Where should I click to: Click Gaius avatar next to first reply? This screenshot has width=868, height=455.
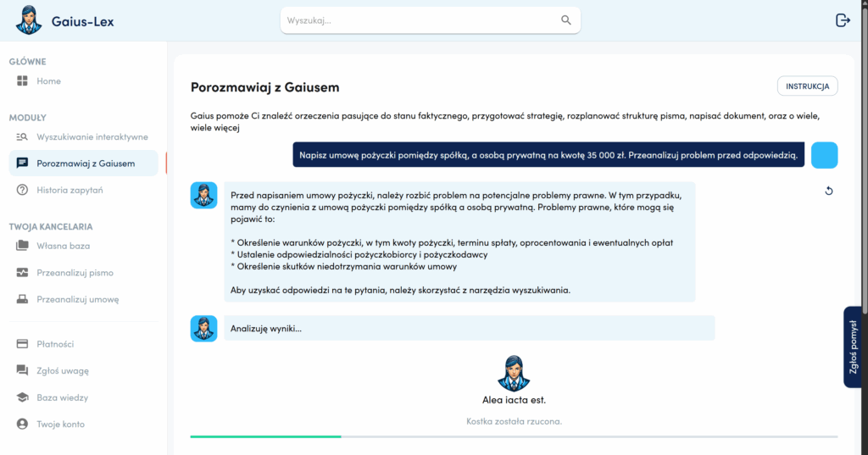[203, 196]
